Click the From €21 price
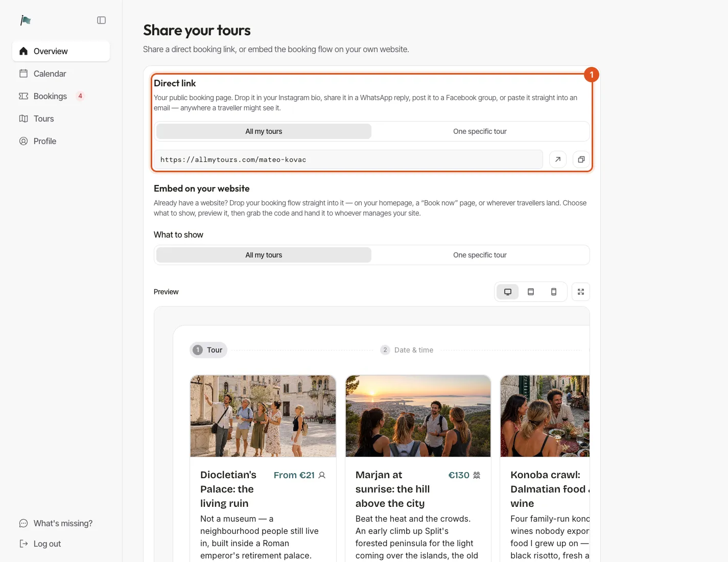 tap(294, 475)
